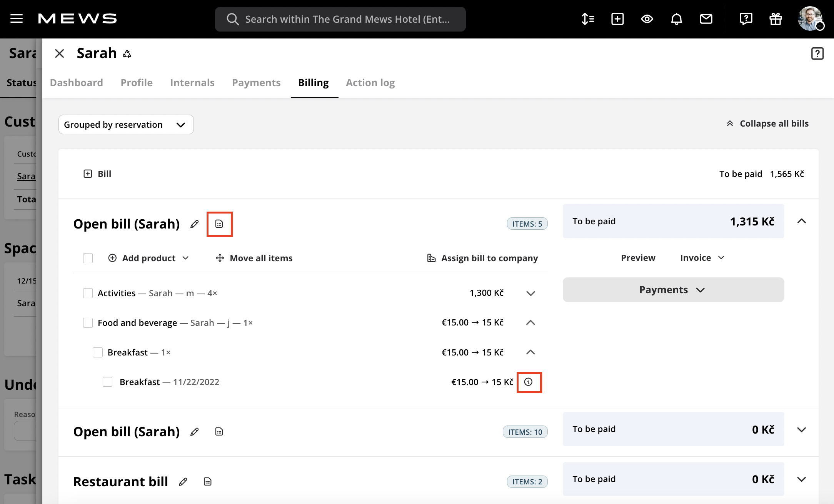Image resolution: width=834 pixels, height=504 pixels.
Task: Check the Breakfast 11/22/2022 checkbox
Action: pos(108,382)
